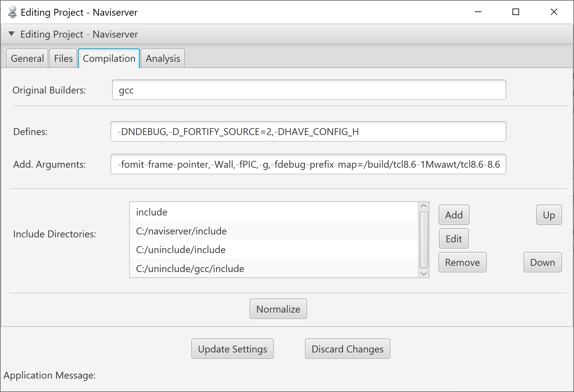Focus the Defines input field
The width and height of the screenshot is (574, 392).
point(308,132)
